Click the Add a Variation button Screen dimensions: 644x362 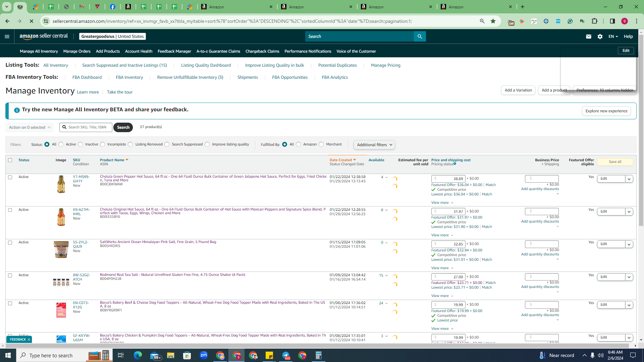tap(518, 90)
